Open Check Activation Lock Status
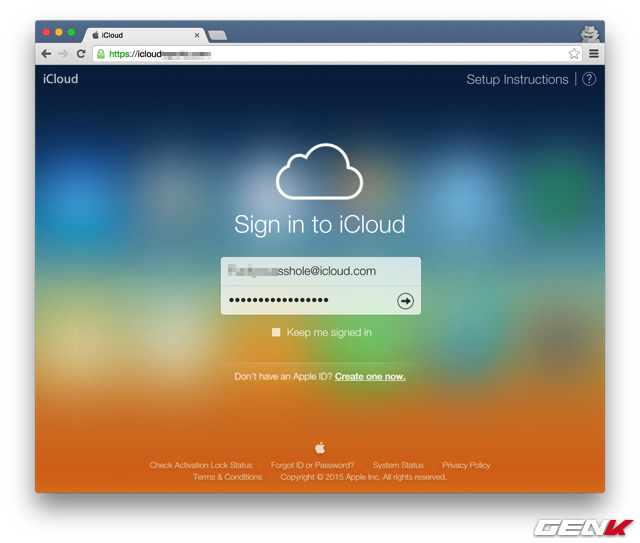 click(201, 465)
